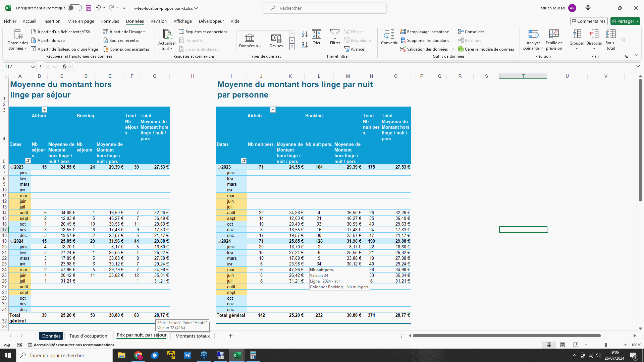Click the Save disk icon
This screenshot has height=362, width=644.
click(89, 8)
